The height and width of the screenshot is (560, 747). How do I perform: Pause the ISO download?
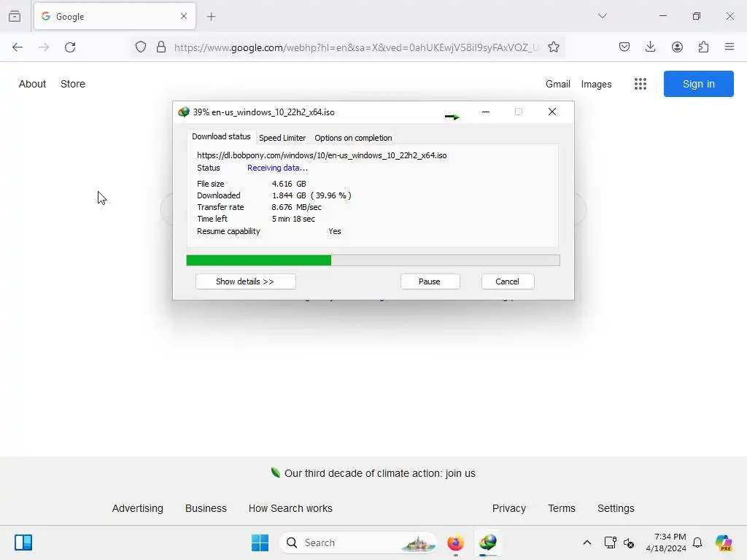430,281
